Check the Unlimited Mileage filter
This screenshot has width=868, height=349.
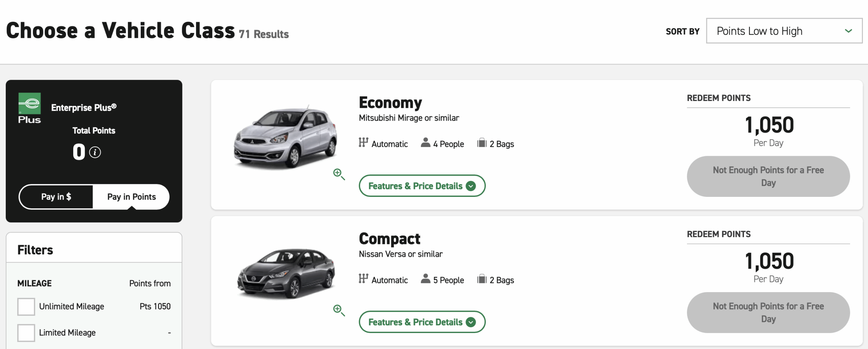tap(26, 307)
